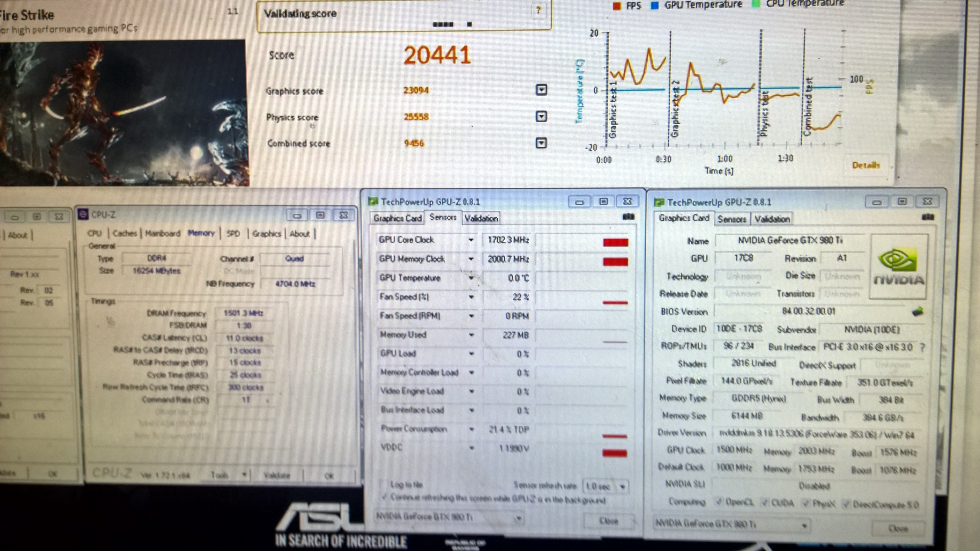Open CPU-Z Tools dropdown arrow
Screen dimensions: 980x551
[x=244, y=474]
